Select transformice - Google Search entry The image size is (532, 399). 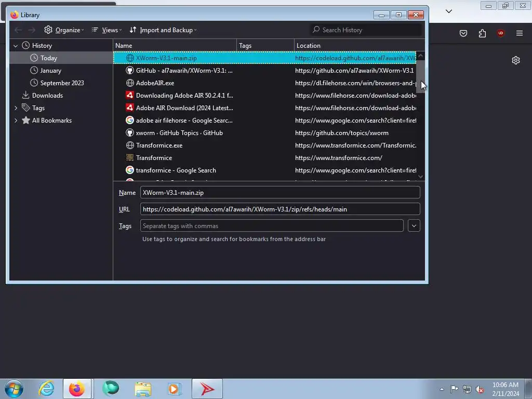(x=264, y=170)
